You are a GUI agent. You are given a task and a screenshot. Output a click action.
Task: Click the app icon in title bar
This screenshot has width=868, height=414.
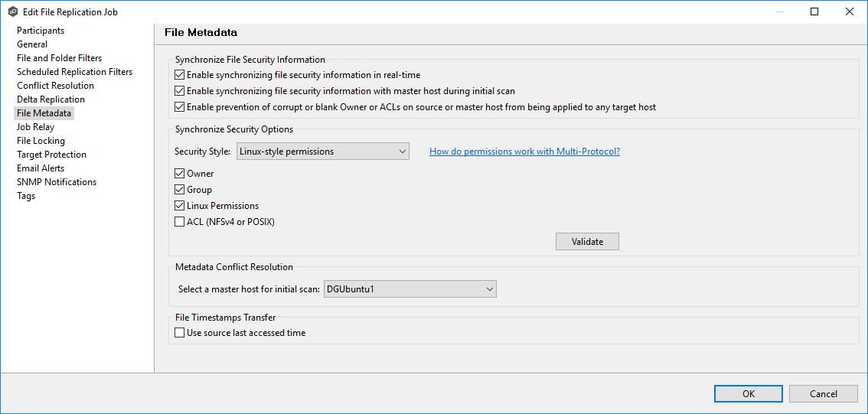click(x=13, y=12)
